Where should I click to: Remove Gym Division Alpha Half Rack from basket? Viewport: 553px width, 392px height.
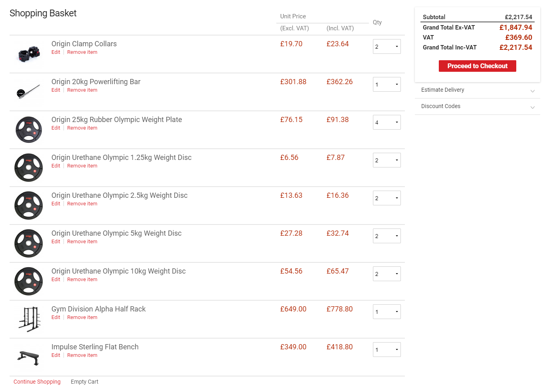coord(82,317)
